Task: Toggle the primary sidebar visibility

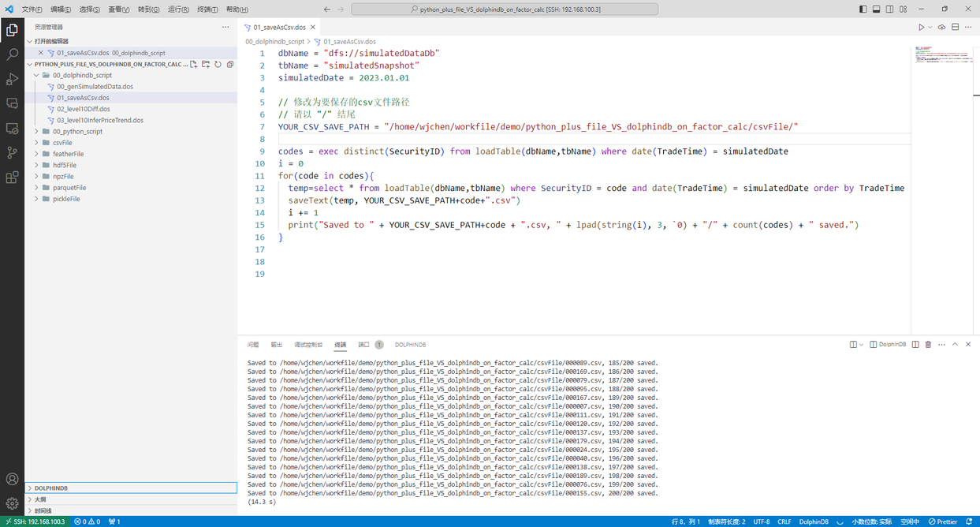Action: point(863,9)
